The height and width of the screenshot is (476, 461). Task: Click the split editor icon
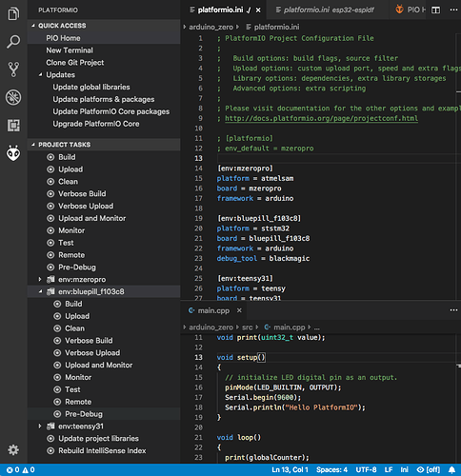click(435, 10)
